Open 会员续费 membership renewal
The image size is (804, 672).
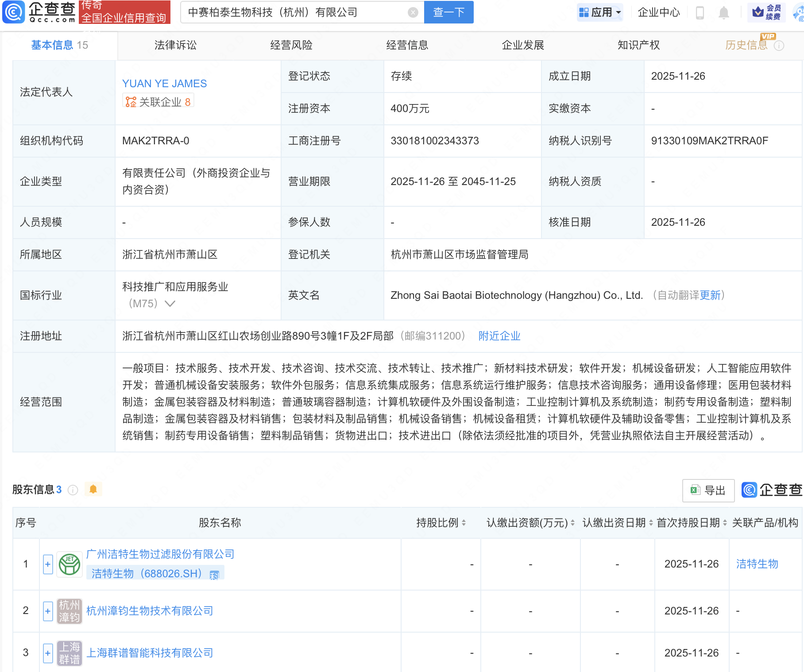765,12
